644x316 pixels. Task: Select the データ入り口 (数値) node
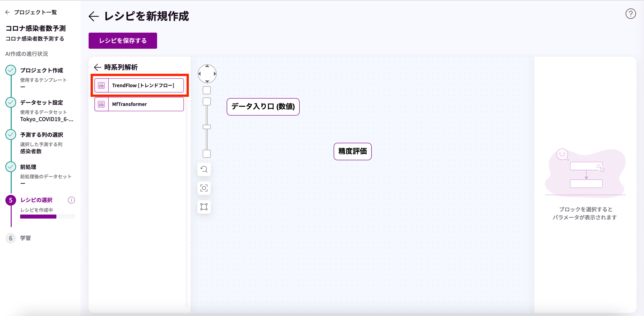tap(263, 107)
